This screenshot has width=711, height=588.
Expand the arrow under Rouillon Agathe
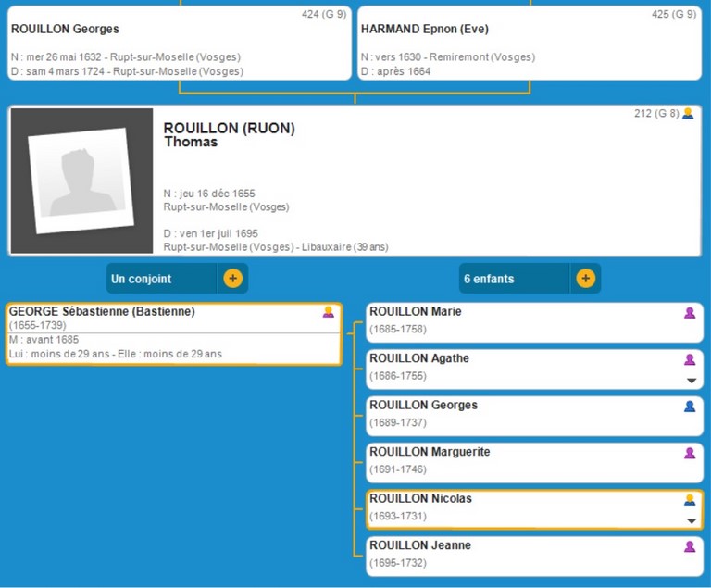pyautogui.click(x=691, y=381)
